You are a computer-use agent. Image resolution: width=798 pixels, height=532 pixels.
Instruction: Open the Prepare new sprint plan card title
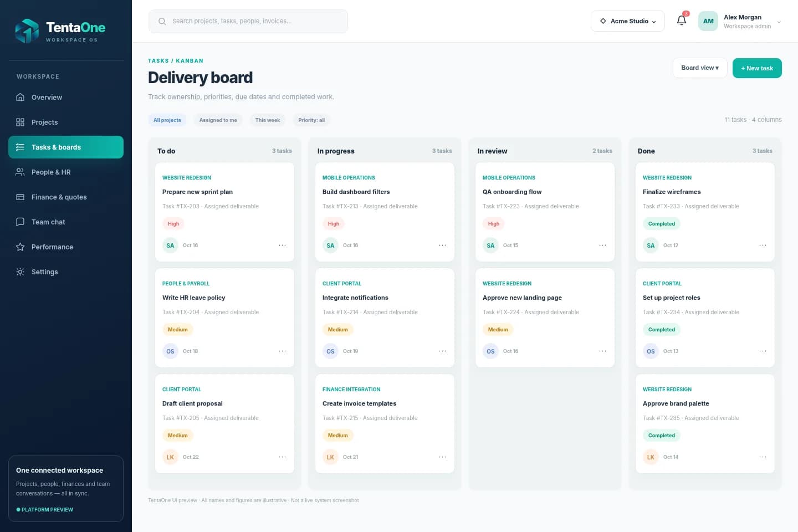point(197,192)
